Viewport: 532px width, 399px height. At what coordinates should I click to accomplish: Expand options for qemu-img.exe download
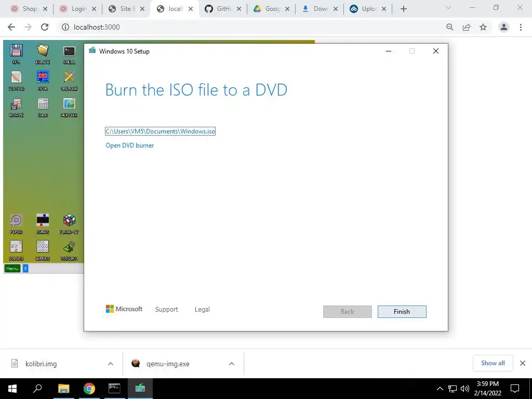[x=232, y=364]
